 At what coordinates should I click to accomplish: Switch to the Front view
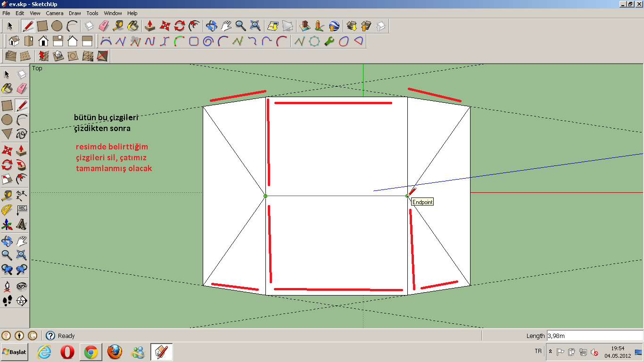(43, 41)
